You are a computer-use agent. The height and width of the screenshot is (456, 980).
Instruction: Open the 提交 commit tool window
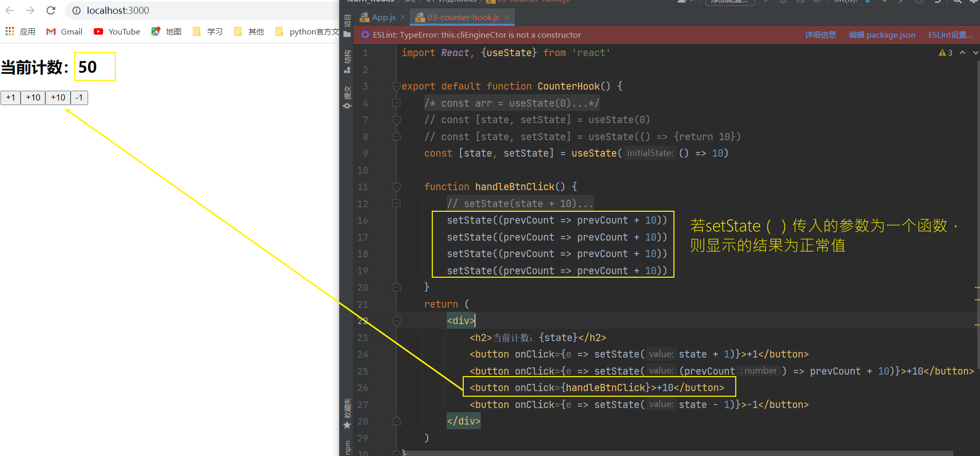347,97
